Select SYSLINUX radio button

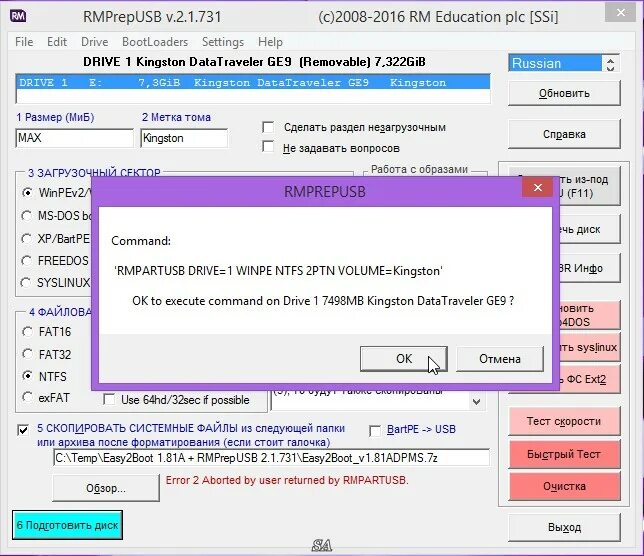(25, 283)
